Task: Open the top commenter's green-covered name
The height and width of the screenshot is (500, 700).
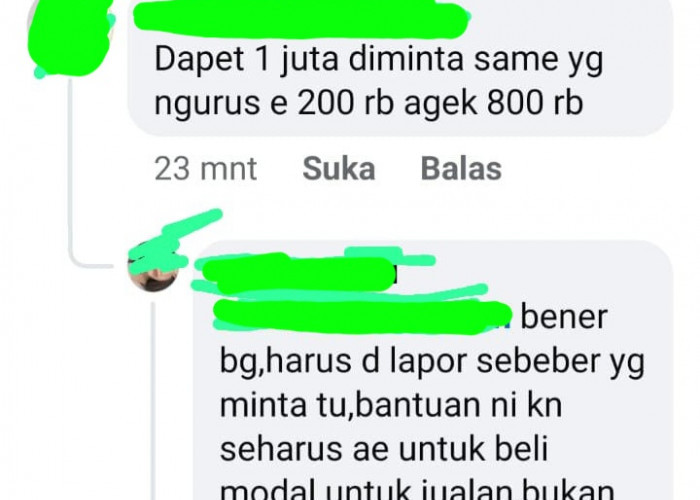Action: point(301,18)
